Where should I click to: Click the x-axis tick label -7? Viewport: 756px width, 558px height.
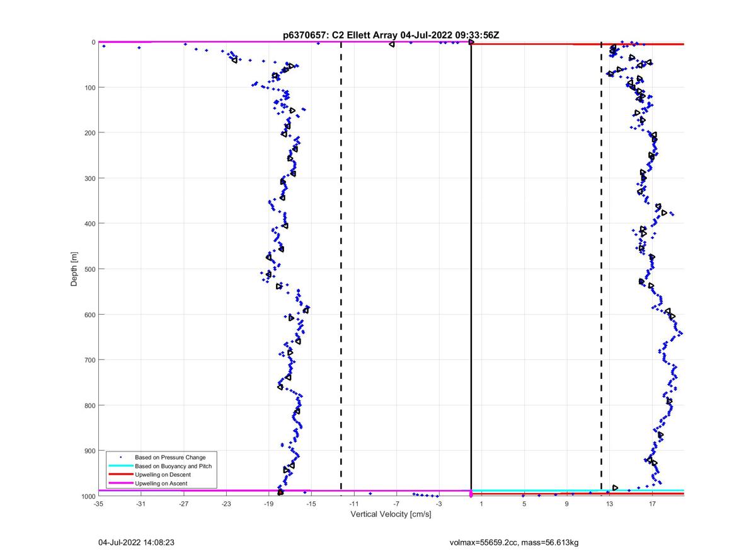pos(396,504)
